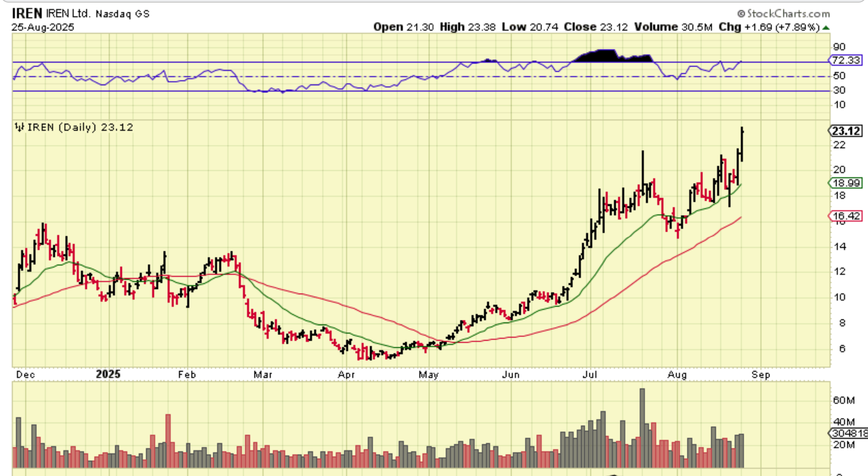Click the green 18.99 moving average tag
Viewport: 868px width, 476px height.
pos(846,183)
